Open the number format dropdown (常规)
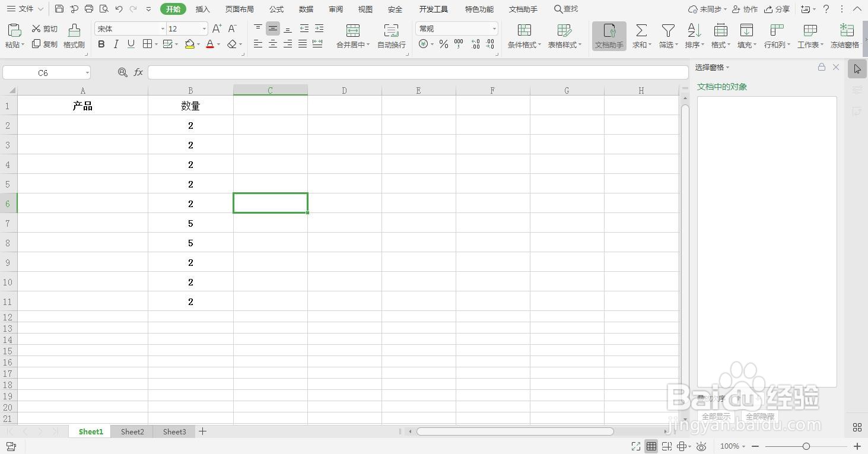This screenshot has width=868, height=454. pos(494,28)
